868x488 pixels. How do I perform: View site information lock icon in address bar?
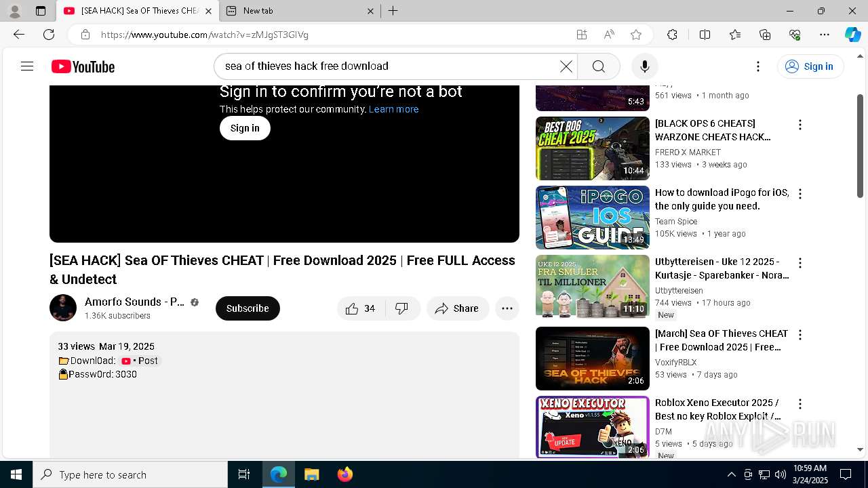[85, 35]
